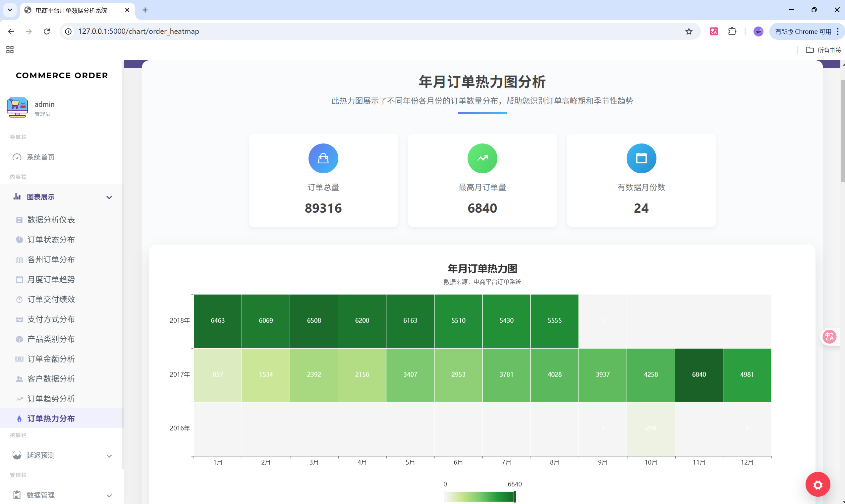The image size is (845, 504).
Task: Click the November 2017 heatmap cell 6840
Action: 699,375
